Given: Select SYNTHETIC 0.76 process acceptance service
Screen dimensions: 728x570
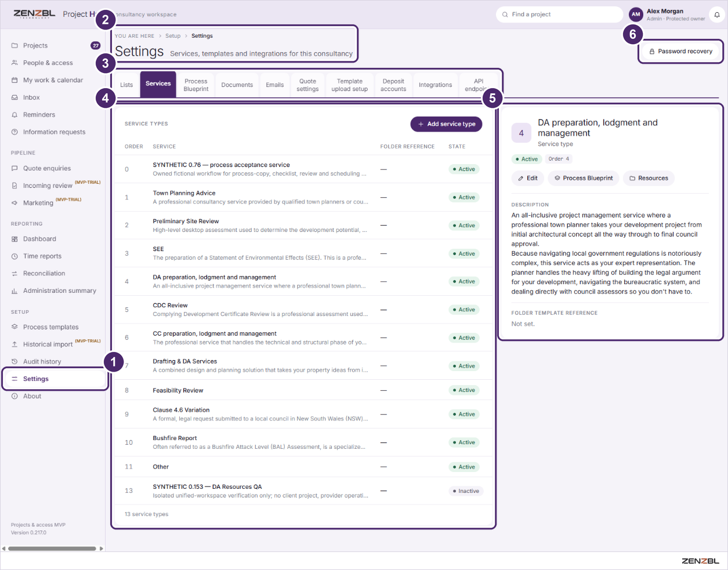Looking at the screenshot, I should (x=305, y=169).
